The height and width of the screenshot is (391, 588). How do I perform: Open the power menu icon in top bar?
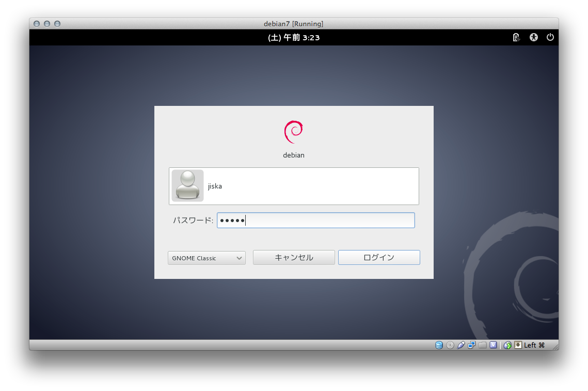click(x=550, y=37)
